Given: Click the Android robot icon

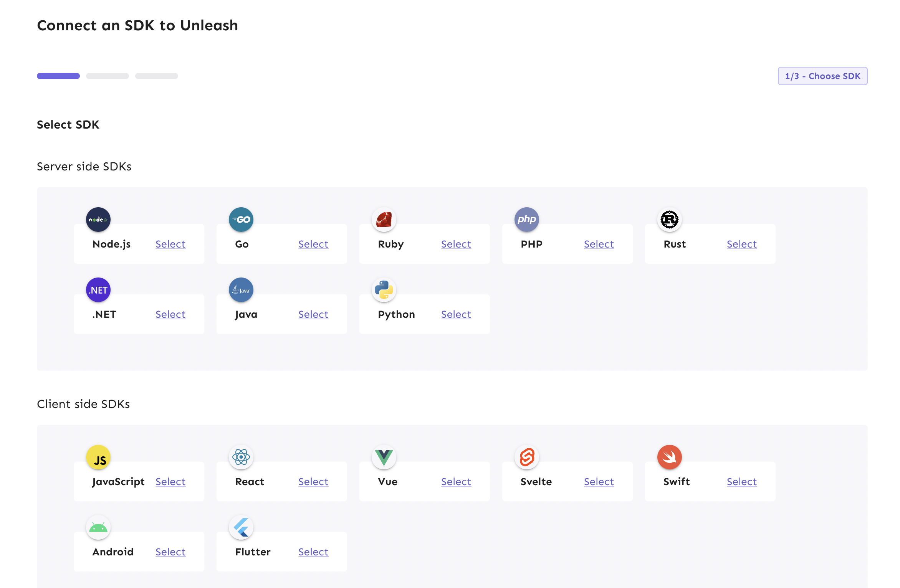Looking at the screenshot, I should 98,527.
